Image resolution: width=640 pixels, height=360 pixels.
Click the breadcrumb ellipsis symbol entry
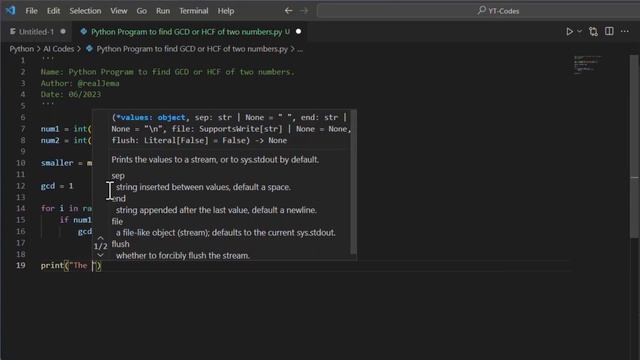300,49
